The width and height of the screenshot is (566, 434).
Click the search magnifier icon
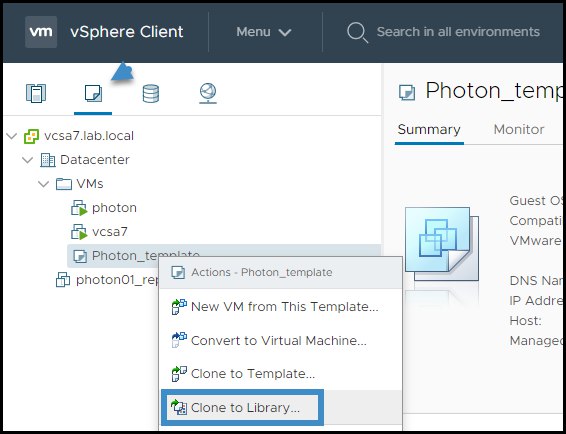pos(357,32)
